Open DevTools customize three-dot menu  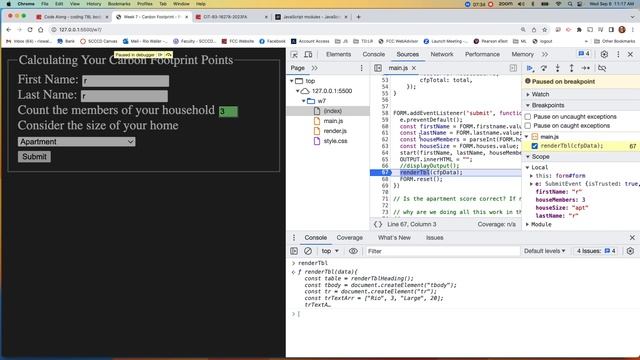(x=618, y=54)
